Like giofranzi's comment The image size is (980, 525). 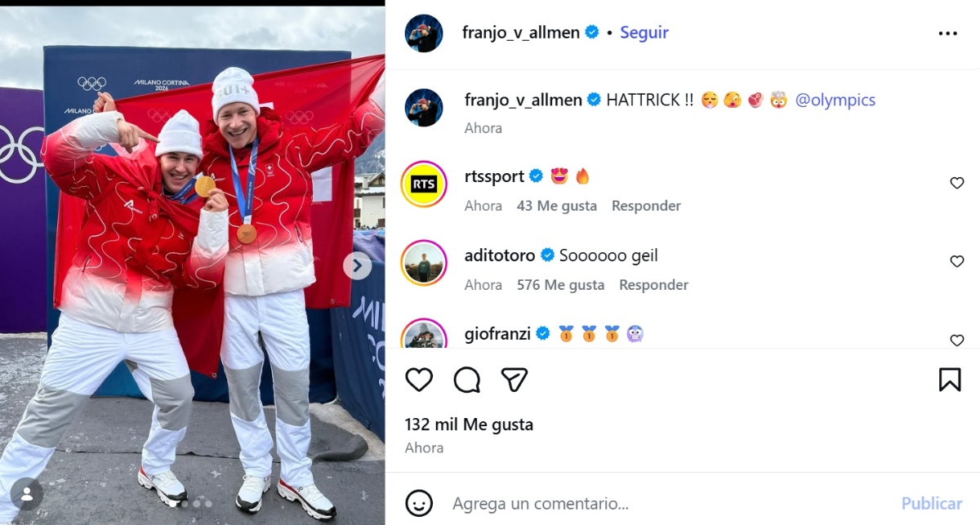[957, 340]
